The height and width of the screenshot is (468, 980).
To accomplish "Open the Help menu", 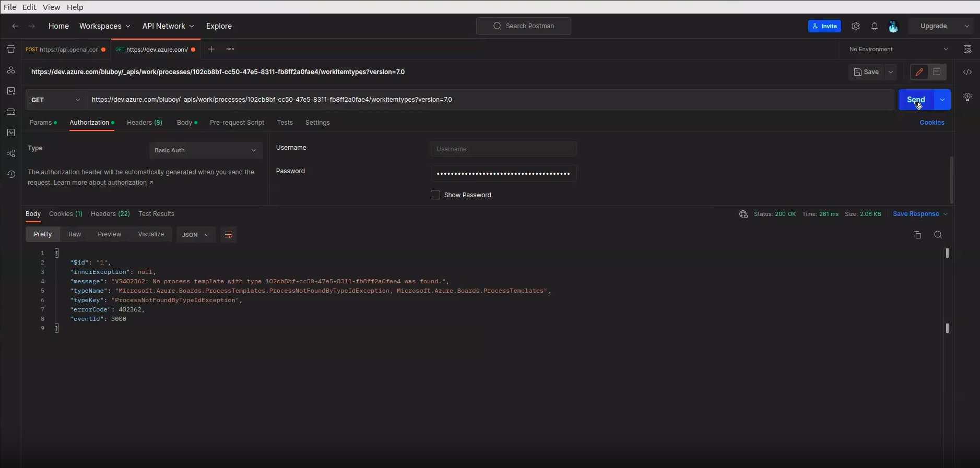I will tap(75, 7).
